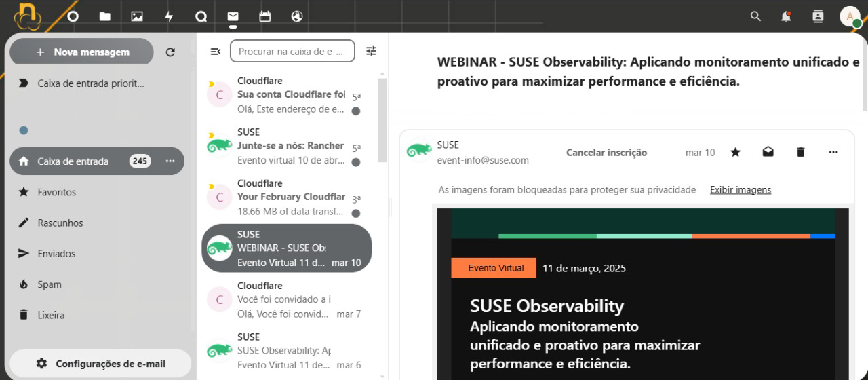Open search filter options icon

[x=371, y=51]
